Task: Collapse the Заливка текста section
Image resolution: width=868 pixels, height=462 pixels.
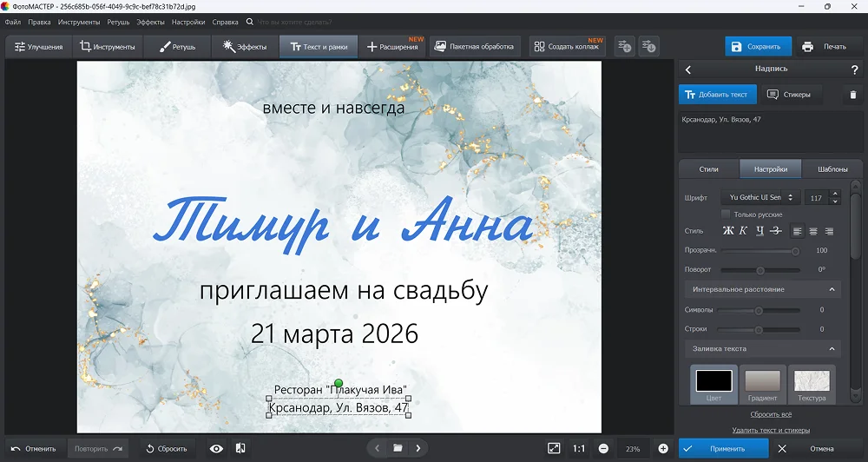Action: point(832,349)
